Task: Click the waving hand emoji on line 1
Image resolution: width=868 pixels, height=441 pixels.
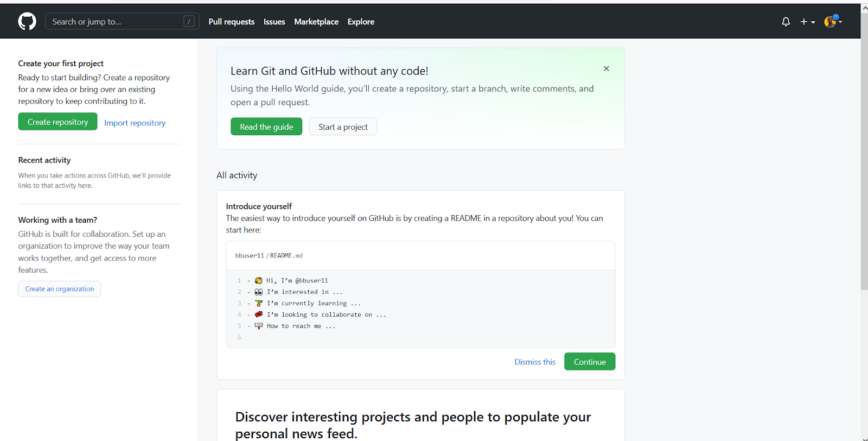Action: [259, 281]
